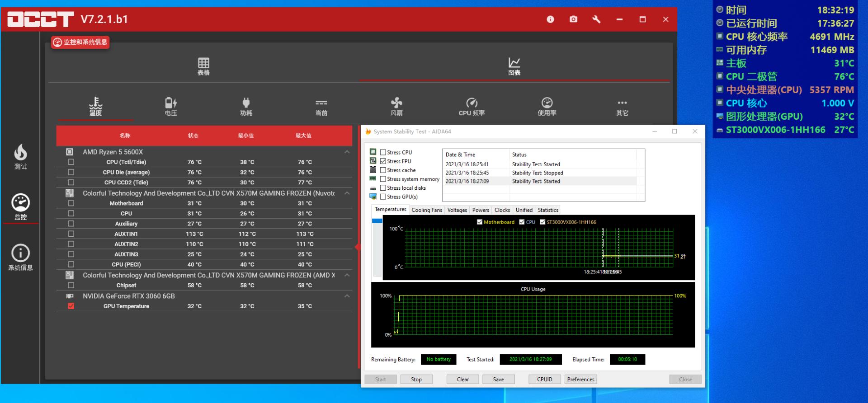Collapse the NVIDIA GeForce RTX 3060 group
This screenshot has width=868, height=403.
(x=347, y=296)
